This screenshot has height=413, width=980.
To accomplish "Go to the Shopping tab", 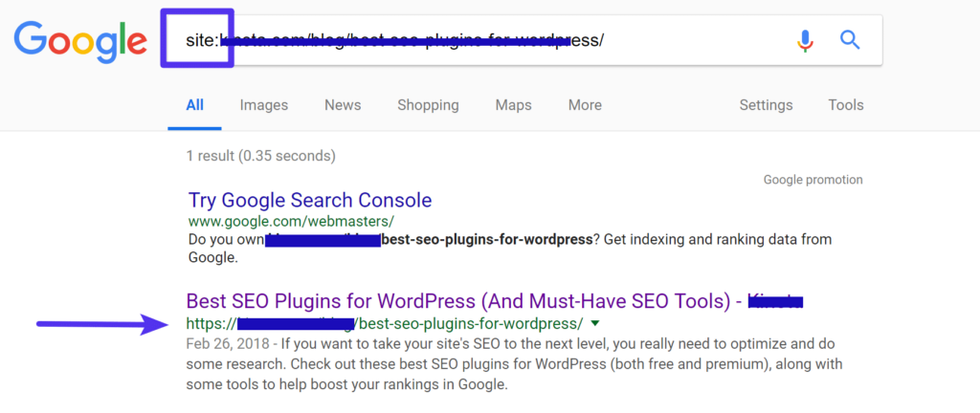I will [428, 105].
